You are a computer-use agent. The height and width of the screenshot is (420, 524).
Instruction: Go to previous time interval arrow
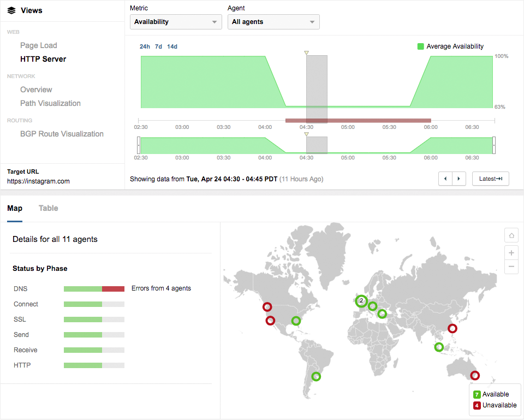(445, 179)
